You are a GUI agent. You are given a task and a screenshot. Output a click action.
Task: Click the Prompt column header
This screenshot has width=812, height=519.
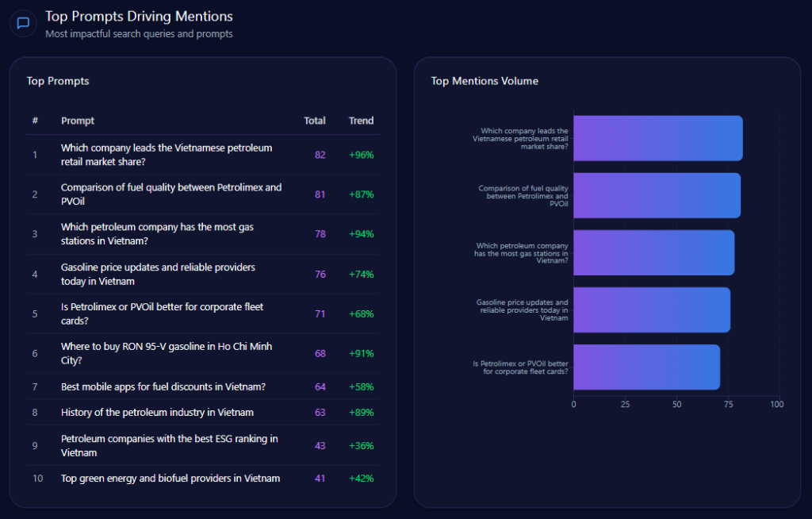coord(78,121)
